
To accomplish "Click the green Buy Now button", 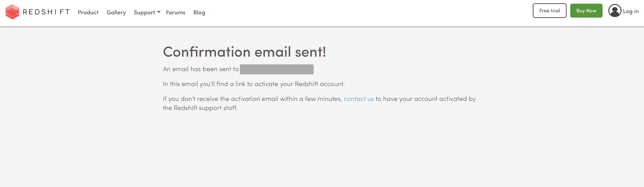I will (586, 11).
